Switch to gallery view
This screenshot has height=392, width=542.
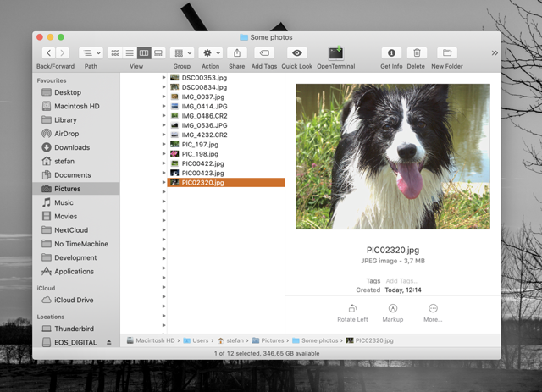tap(158, 52)
